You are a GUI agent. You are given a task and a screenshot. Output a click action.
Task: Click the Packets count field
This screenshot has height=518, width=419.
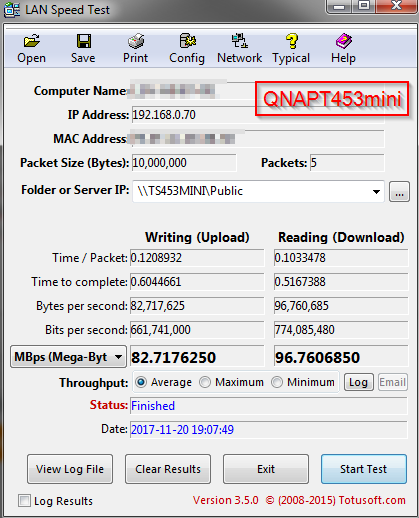347,163
